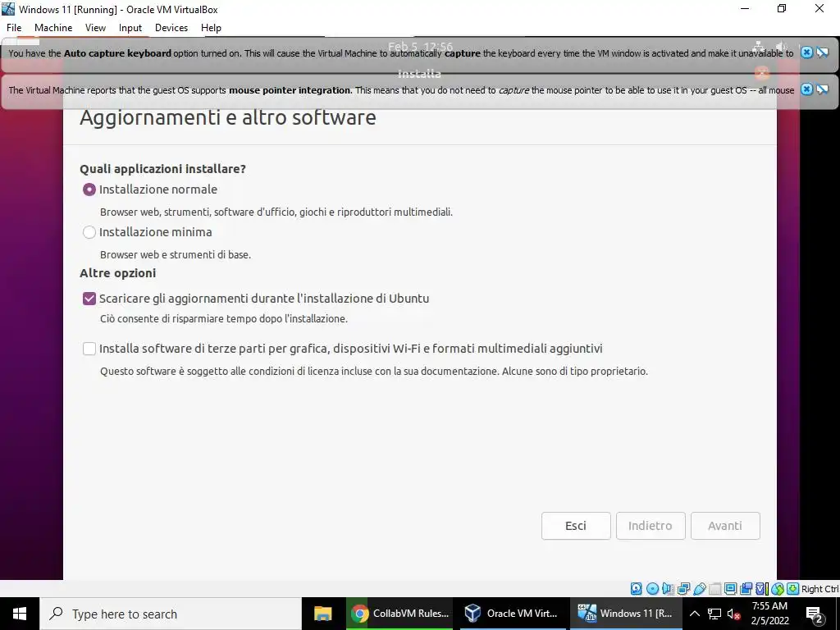The width and height of the screenshot is (840, 630).
Task: Open the Windows Start menu
Action: tap(20, 614)
